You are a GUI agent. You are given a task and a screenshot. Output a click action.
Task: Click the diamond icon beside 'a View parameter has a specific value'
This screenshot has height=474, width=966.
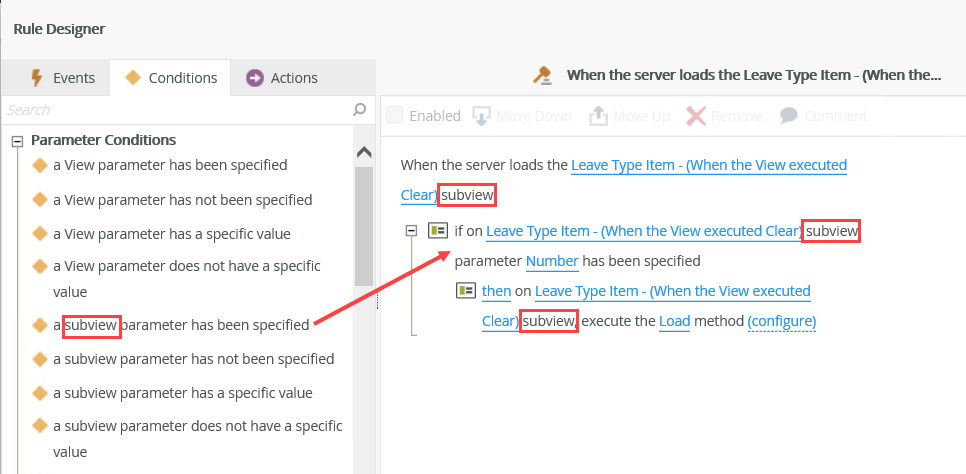click(x=40, y=234)
